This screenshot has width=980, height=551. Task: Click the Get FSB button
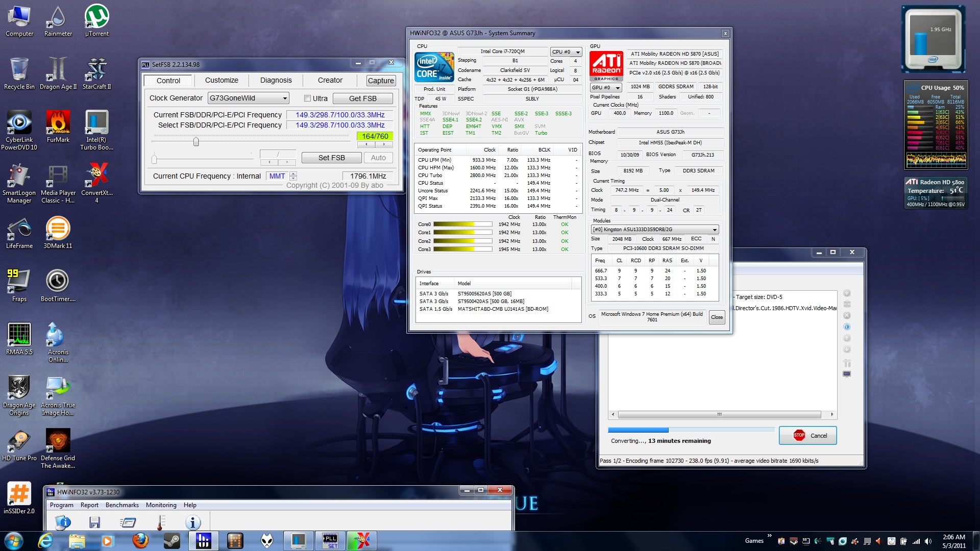[x=362, y=98]
